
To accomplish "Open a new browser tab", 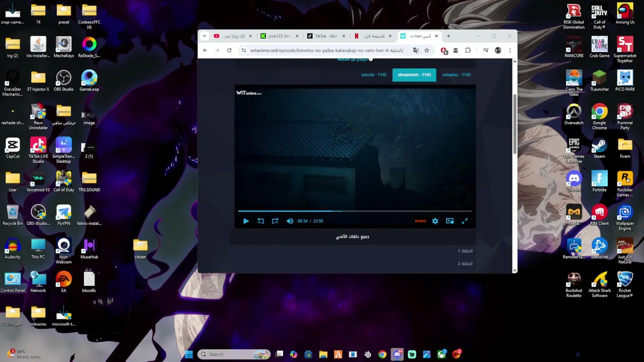I will click(448, 36).
